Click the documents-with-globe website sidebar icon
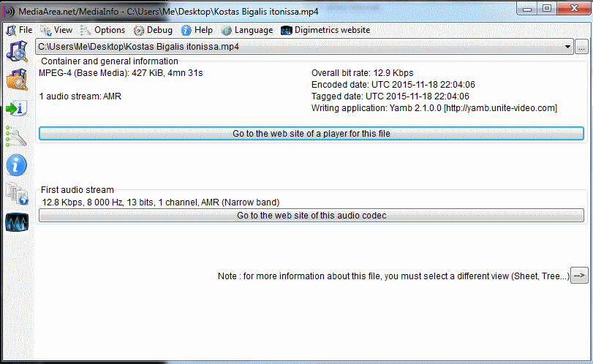The image size is (593, 364). tap(17, 194)
